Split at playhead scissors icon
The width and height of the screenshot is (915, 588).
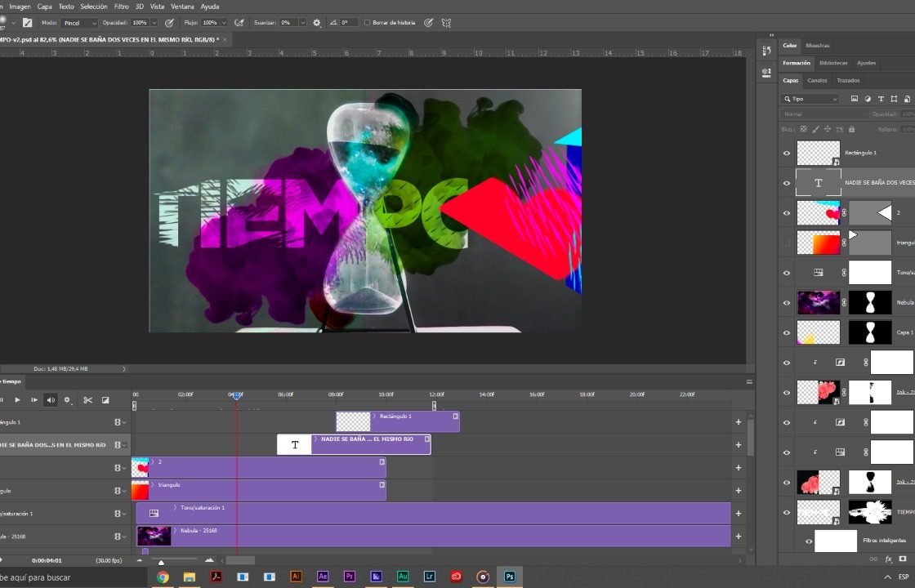pos(87,399)
